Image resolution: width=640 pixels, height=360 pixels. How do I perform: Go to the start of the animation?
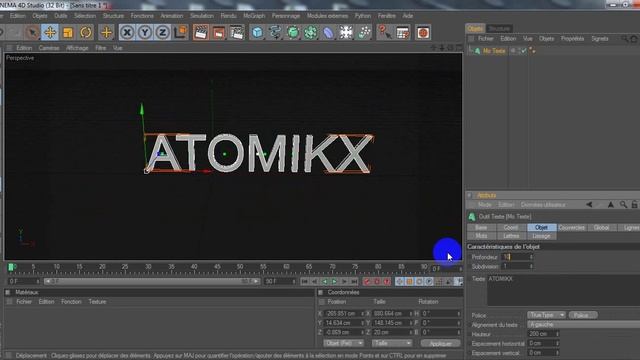click(304, 282)
